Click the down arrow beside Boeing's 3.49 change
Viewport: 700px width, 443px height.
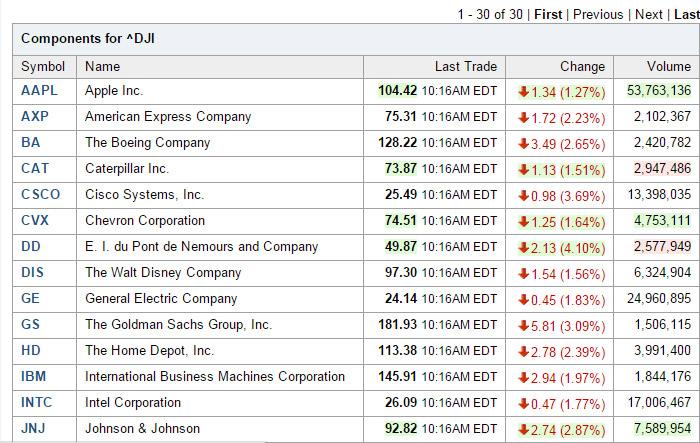click(523, 143)
